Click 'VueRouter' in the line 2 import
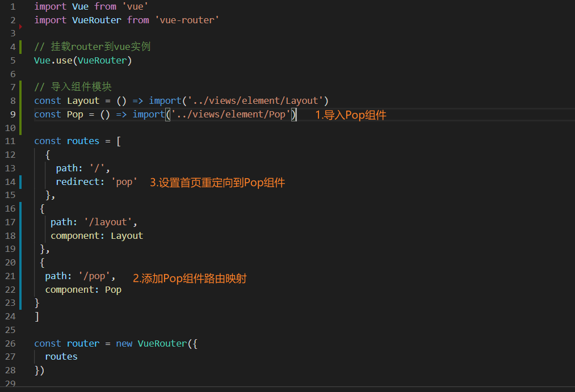 tap(97, 20)
